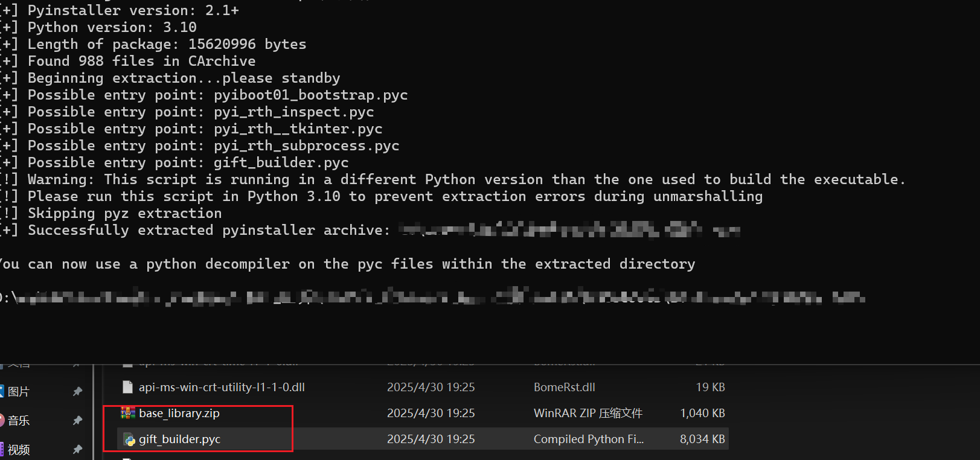Click 'pyi_rth__tkinter.pyc' in terminal output
The width and height of the screenshot is (980, 460).
[298, 129]
